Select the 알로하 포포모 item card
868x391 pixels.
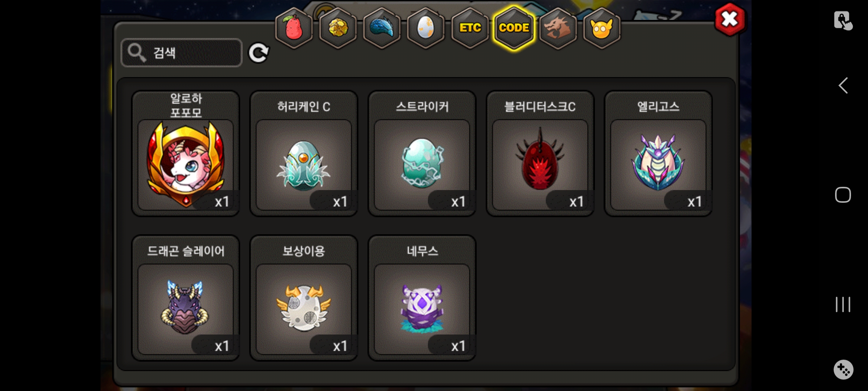tap(186, 154)
